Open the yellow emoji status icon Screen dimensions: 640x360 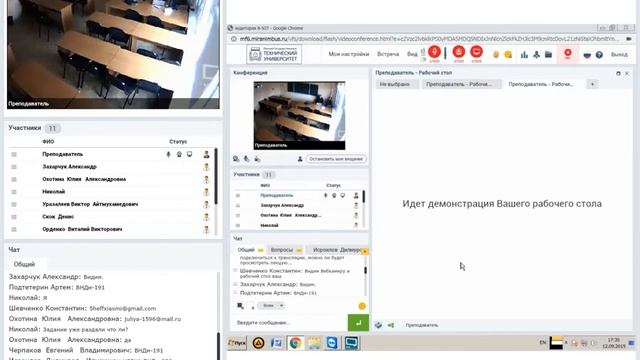pos(508,55)
